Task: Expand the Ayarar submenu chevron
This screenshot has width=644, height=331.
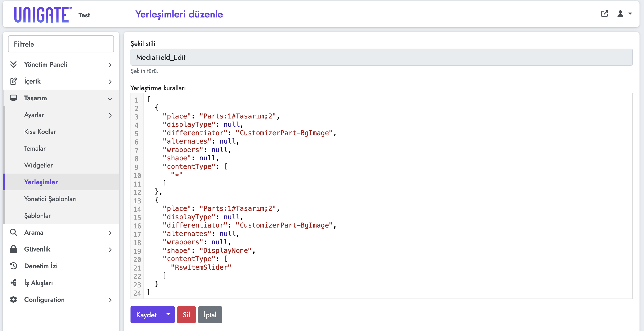Action: click(x=110, y=115)
